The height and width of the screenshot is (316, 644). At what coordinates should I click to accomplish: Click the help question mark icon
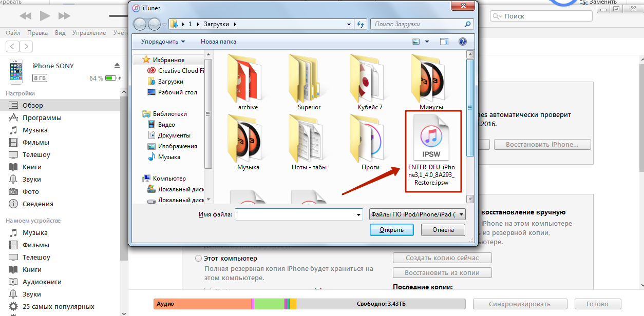462,42
